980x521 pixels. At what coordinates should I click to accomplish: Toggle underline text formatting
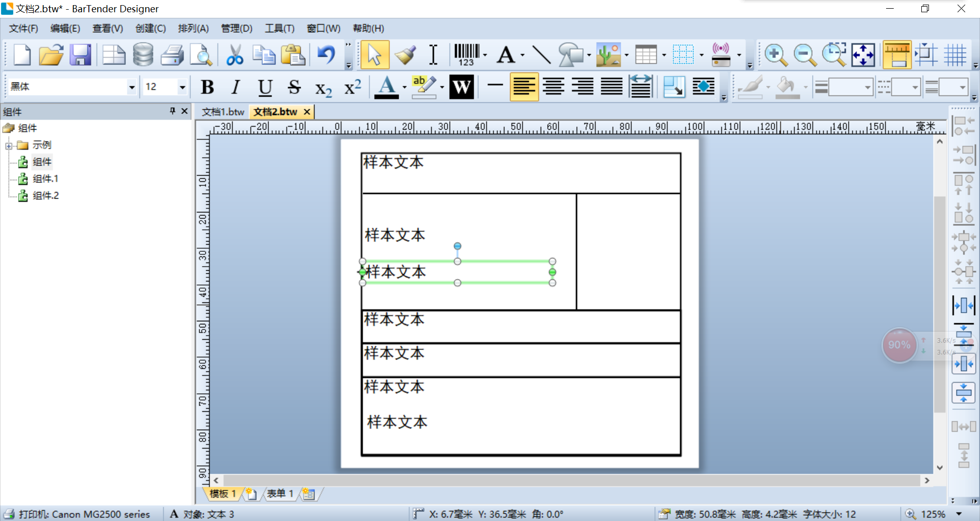coord(265,87)
